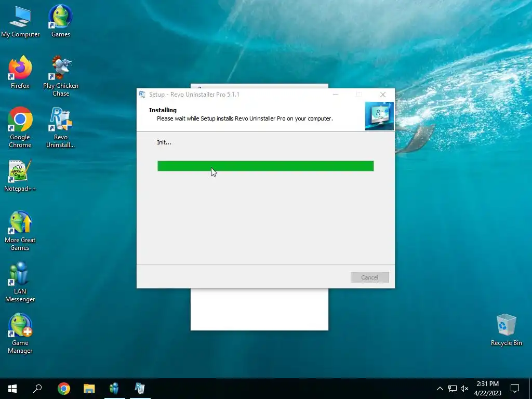Click the 'Init...' status text

pos(164,142)
